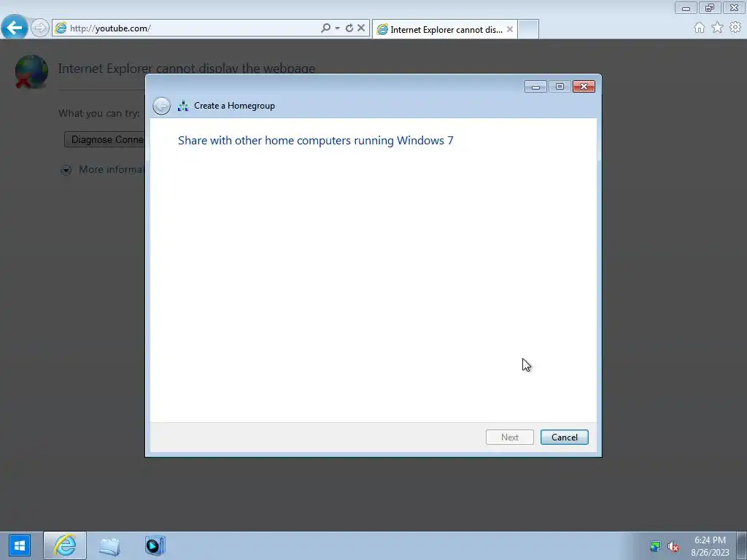Image resolution: width=747 pixels, height=560 pixels.
Task: Open the Favorites star icon
Action: click(718, 28)
